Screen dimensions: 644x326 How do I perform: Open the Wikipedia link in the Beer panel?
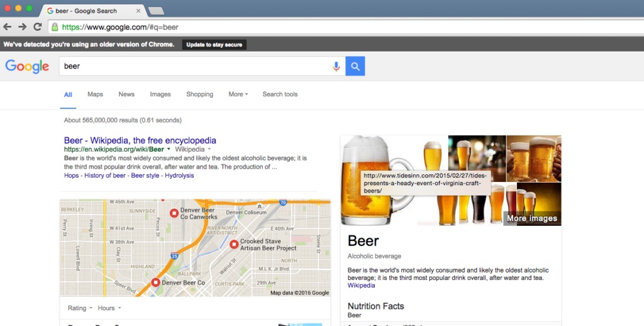[361, 285]
